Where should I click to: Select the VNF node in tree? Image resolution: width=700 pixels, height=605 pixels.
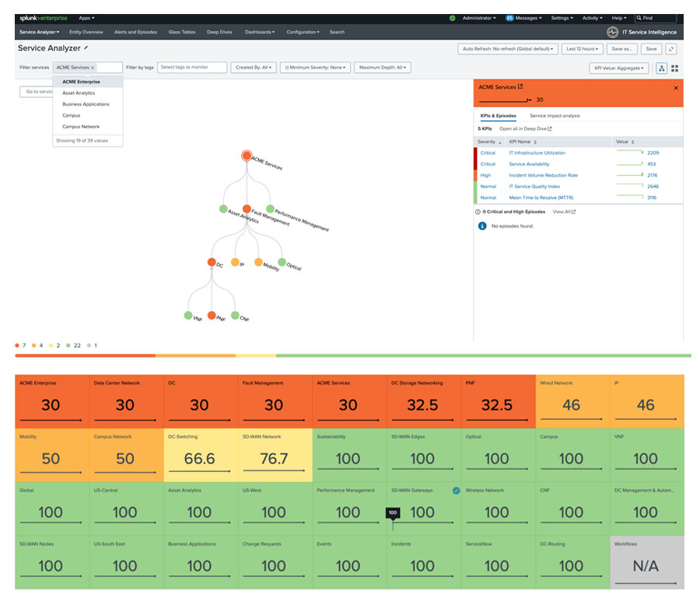(188, 315)
